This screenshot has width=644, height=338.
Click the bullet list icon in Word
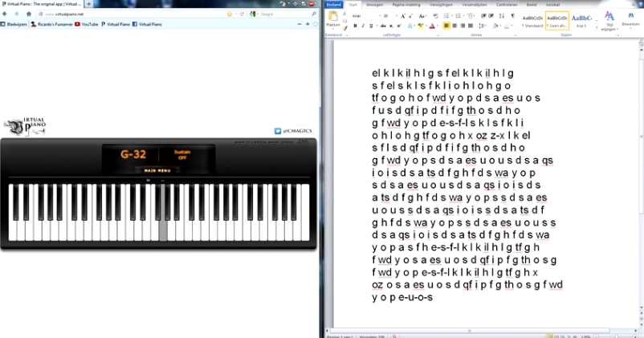tap(446, 16)
